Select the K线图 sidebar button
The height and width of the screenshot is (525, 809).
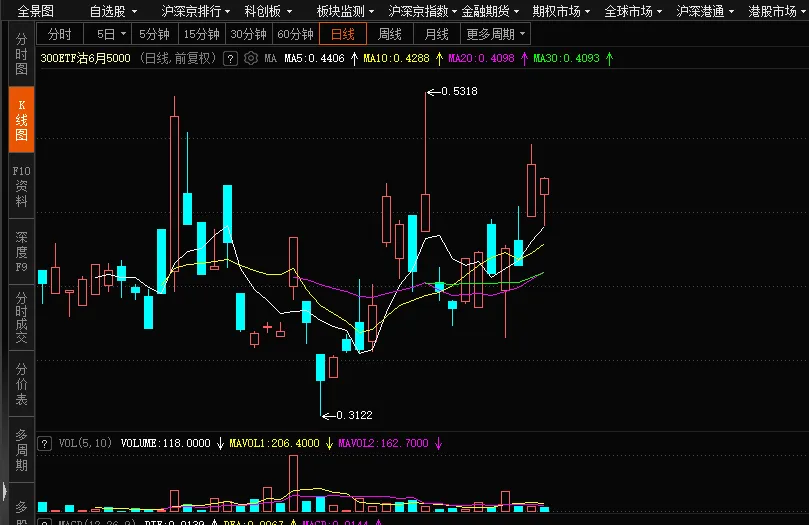tap(22, 120)
